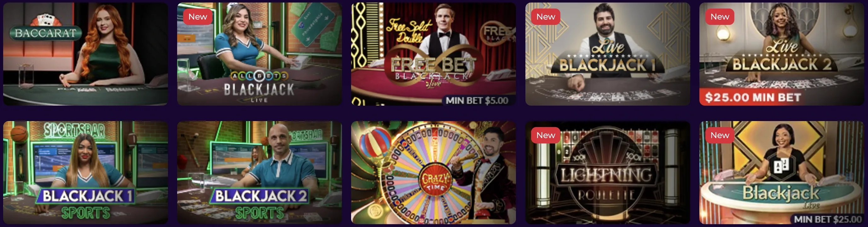
Task: Open Blackjack Live with $25 min bet
Action: [782, 172]
